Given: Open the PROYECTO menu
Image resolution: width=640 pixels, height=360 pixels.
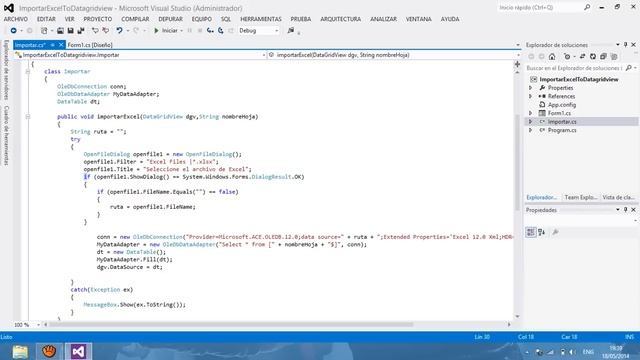Looking at the screenshot, I should point(98,19).
